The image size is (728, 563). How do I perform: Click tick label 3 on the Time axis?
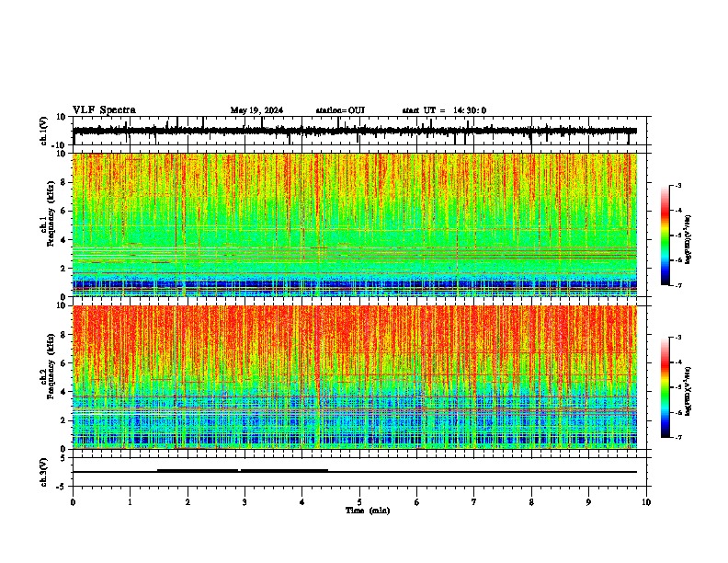point(245,502)
